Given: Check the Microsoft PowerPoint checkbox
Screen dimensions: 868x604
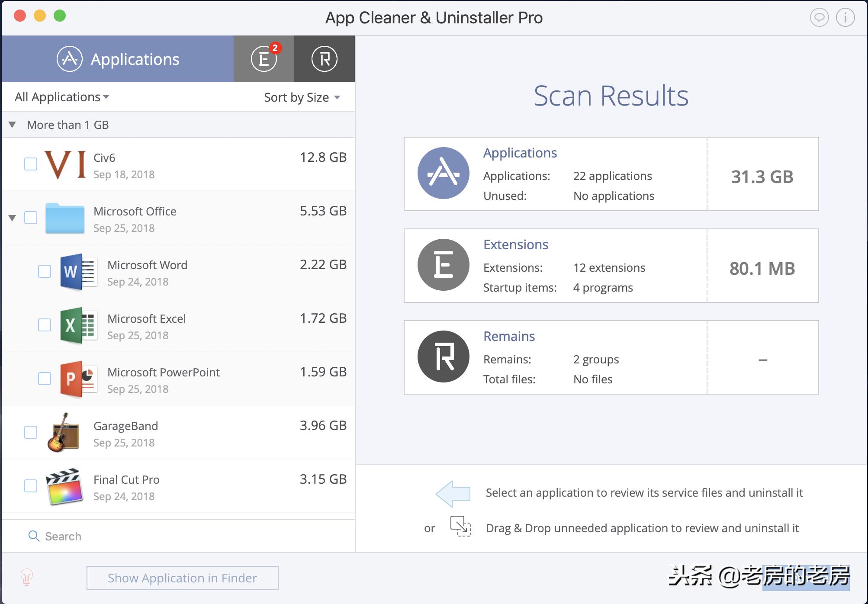Looking at the screenshot, I should pyautogui.click(x=44, y=379).
